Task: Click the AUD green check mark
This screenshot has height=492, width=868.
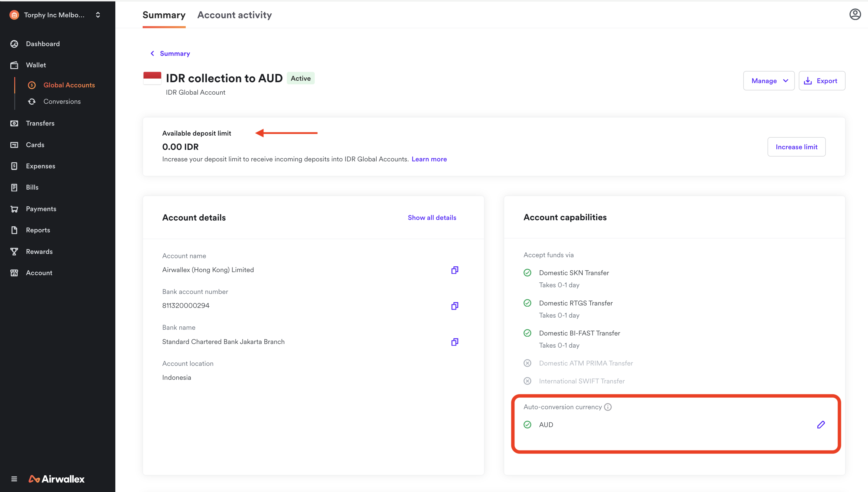Action: [x=527, y=425]
